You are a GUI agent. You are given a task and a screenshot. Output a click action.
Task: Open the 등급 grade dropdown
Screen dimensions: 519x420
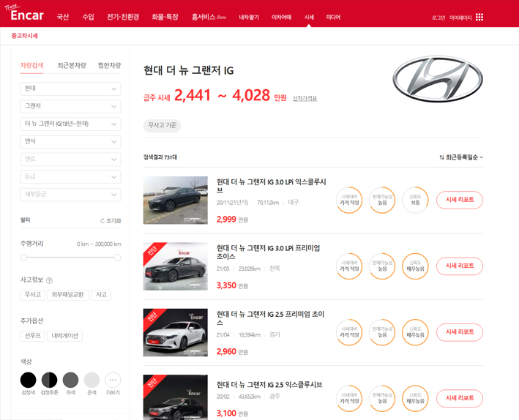point(70,177)
